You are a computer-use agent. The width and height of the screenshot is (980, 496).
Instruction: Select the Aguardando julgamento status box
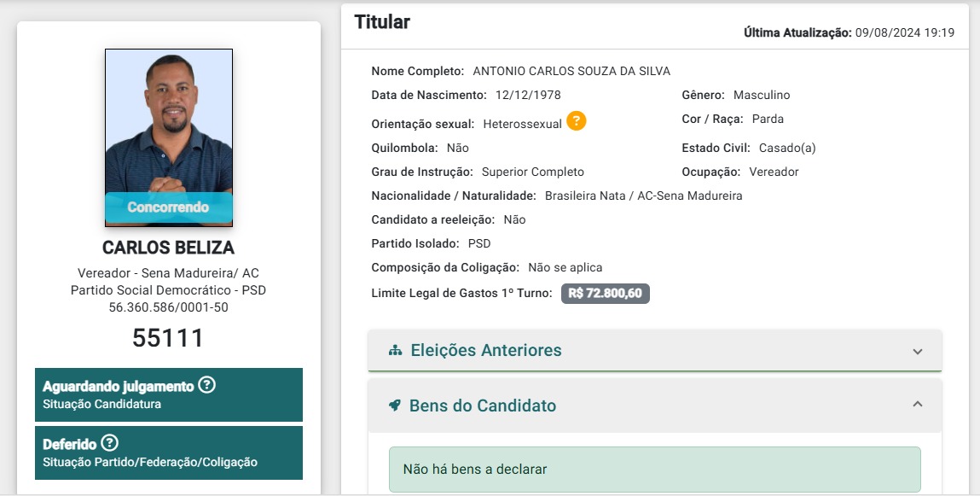pos(169,394)
